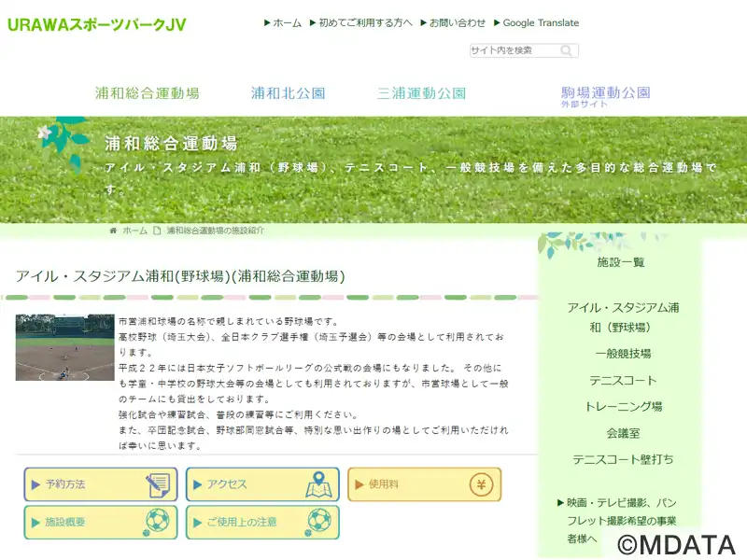Image resolution: width=747 pixels, height=560 pixels.
Task: Open the Google Translate link
Action: [x=540, y=22]
